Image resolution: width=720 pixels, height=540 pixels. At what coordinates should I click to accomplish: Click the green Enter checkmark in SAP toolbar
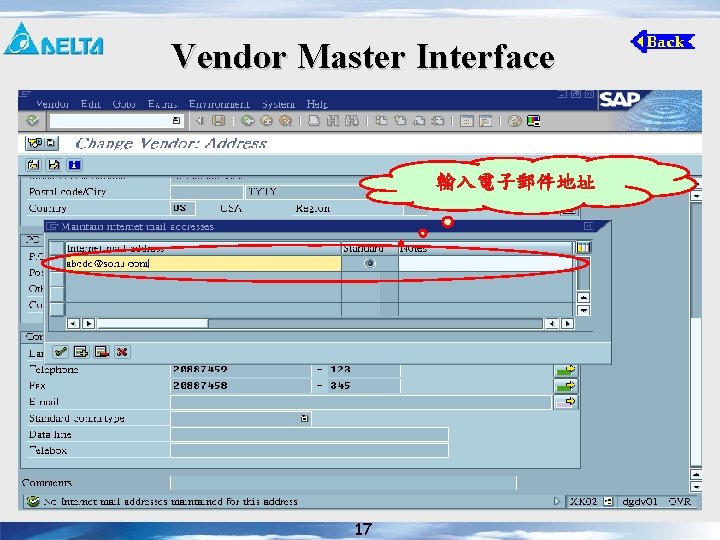pyautogui.click(x=32, y=121)
